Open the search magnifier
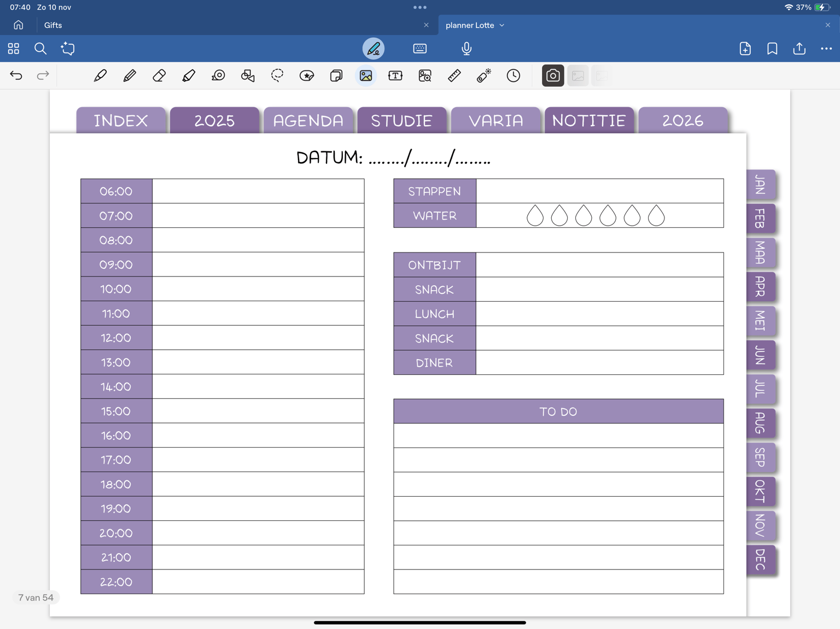Viewport: 840px width, 629px height. coord(40,49)
